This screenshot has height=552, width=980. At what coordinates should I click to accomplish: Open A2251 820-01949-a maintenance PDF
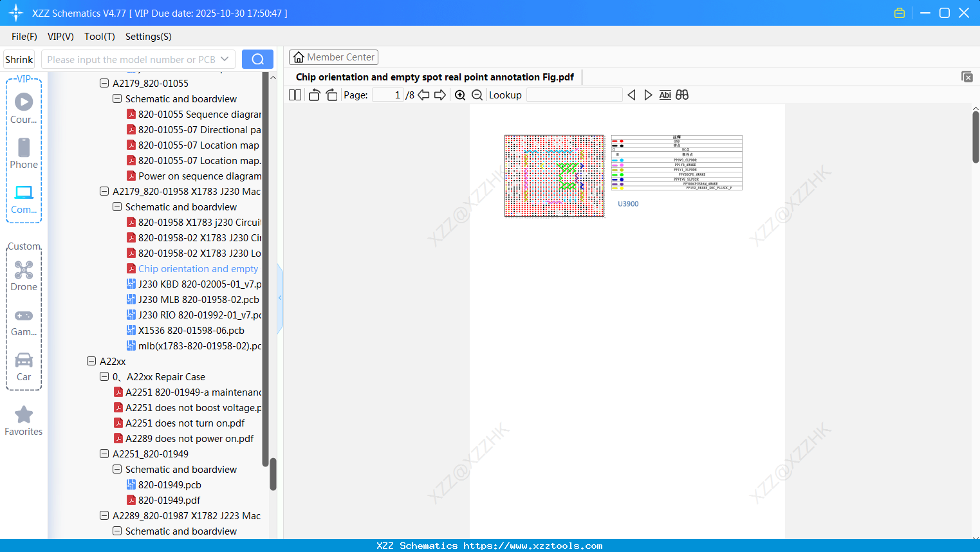tap(187, 392)
